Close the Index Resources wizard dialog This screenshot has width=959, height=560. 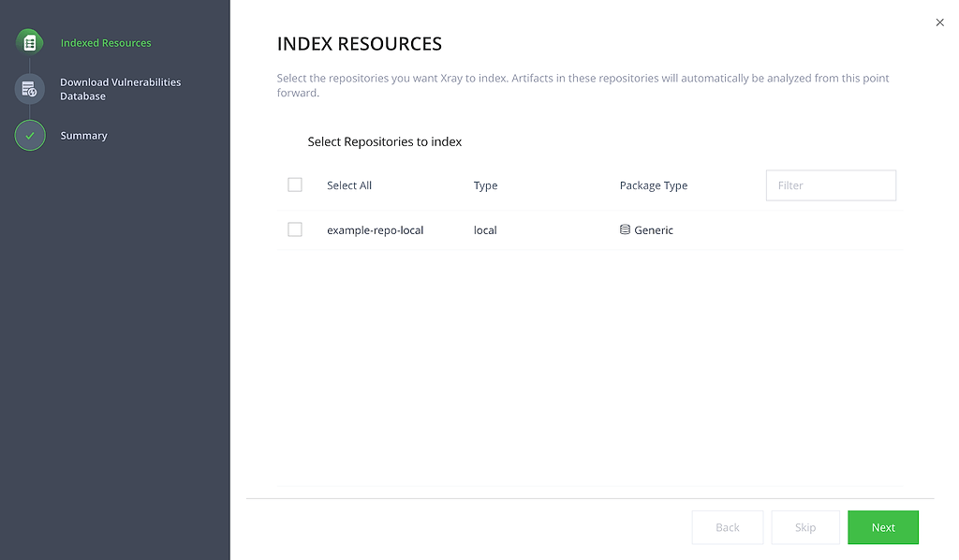pos(939,22)
